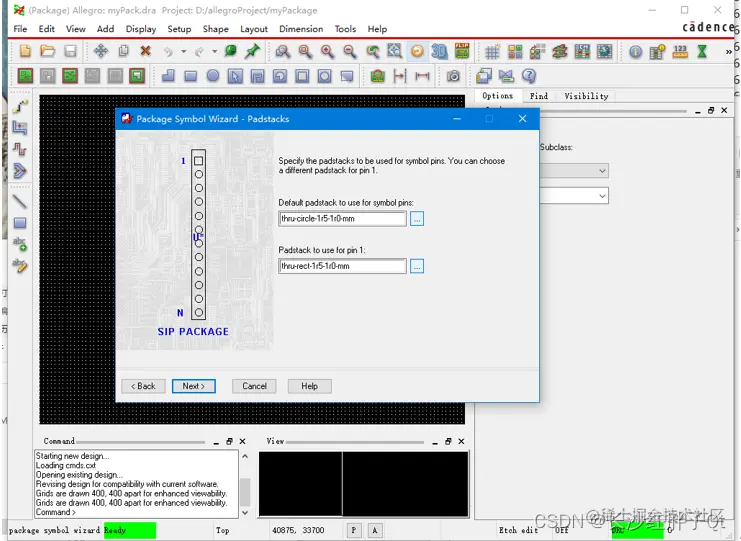741x541 pixels.
Task: Select the rectangle shape add icon
Action: pos(190,76)
